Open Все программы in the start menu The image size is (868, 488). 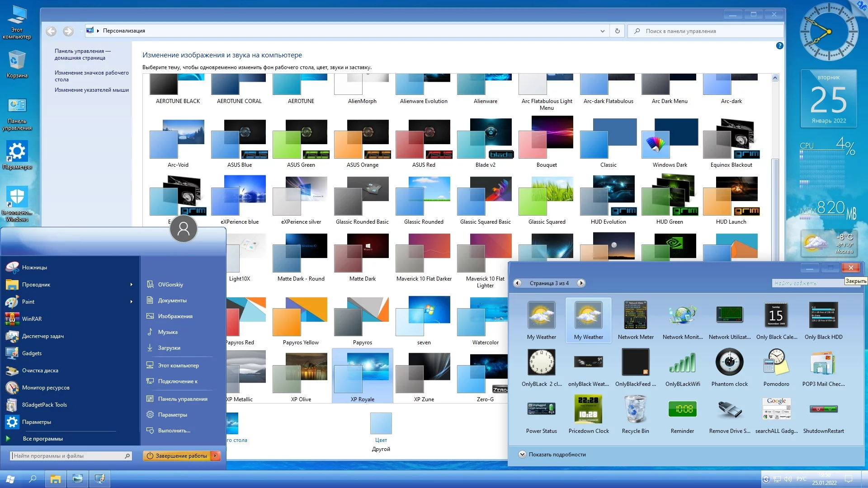(x=42, y=439)
